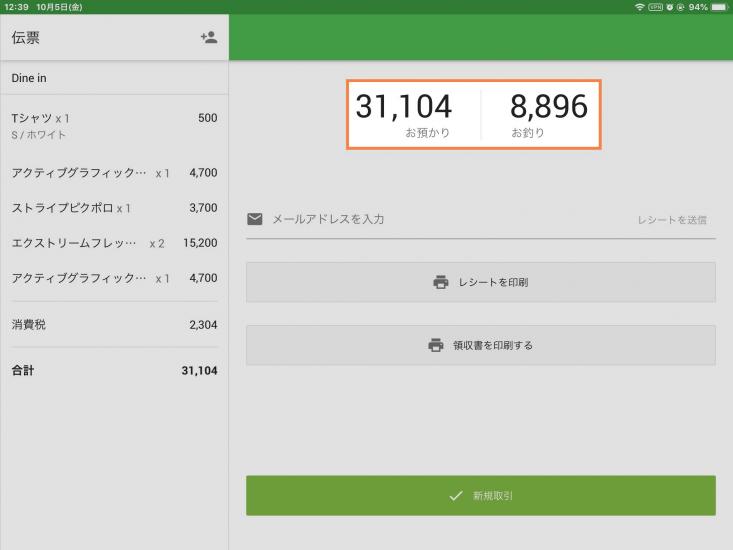733x550 pixels.
Task: Tap the envelope mail icon
Action: click(255, 219)
